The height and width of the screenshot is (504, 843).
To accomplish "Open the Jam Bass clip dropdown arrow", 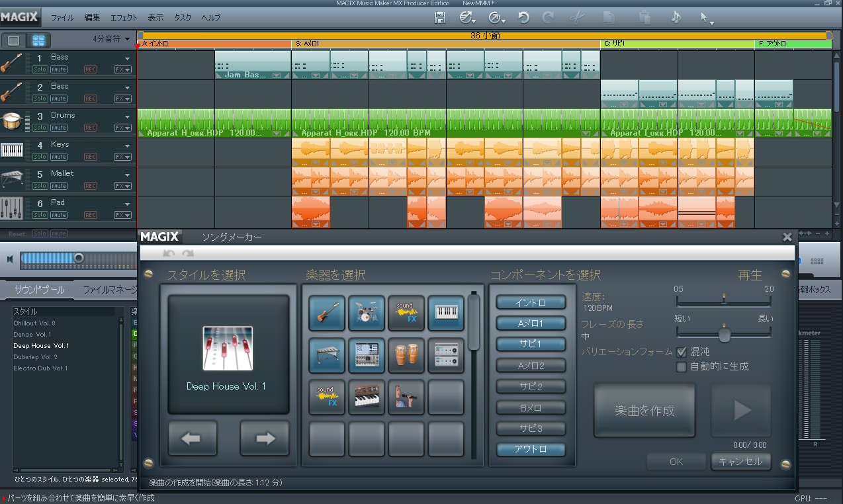I will point(277,75).
